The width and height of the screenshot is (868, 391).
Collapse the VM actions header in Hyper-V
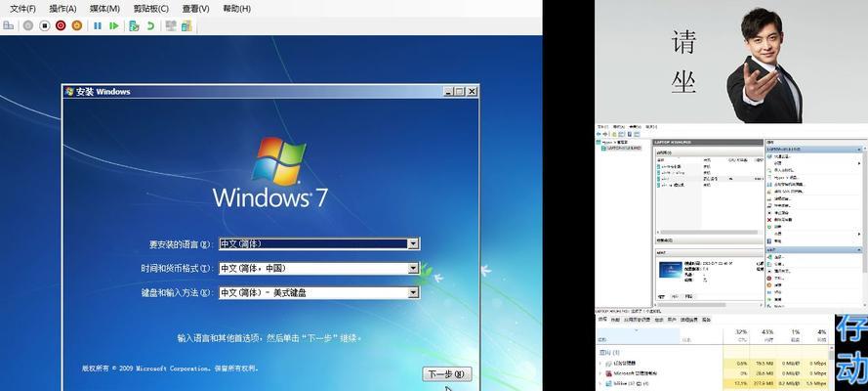click(859, 250)
